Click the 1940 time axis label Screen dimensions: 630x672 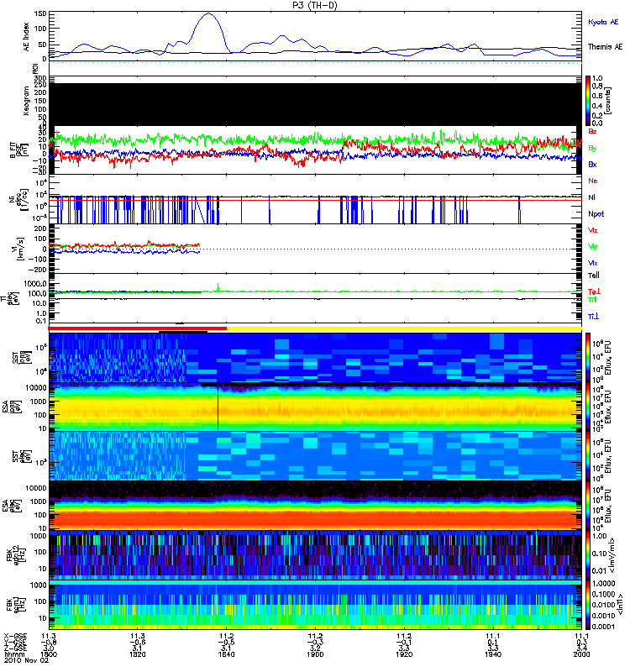point(493,654)
